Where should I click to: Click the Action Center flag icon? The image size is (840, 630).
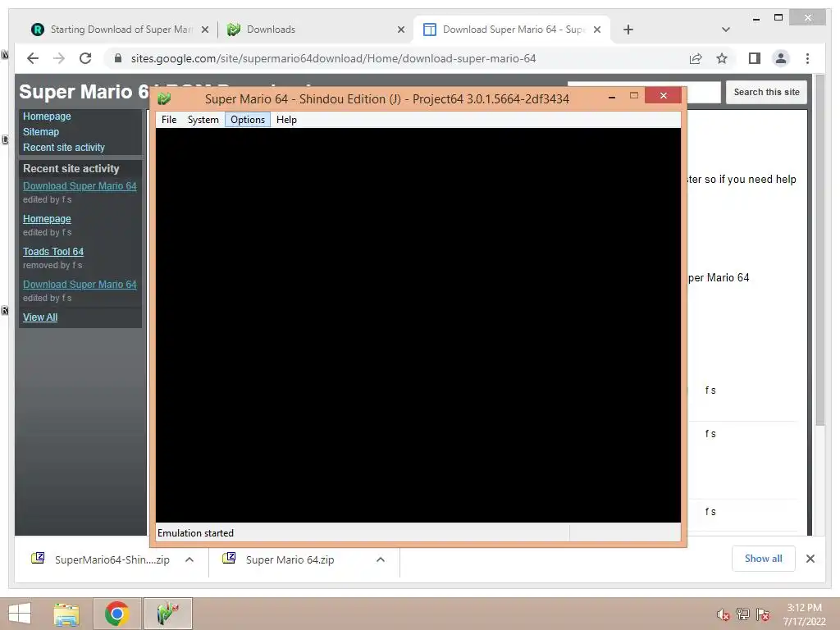[763, 614]
